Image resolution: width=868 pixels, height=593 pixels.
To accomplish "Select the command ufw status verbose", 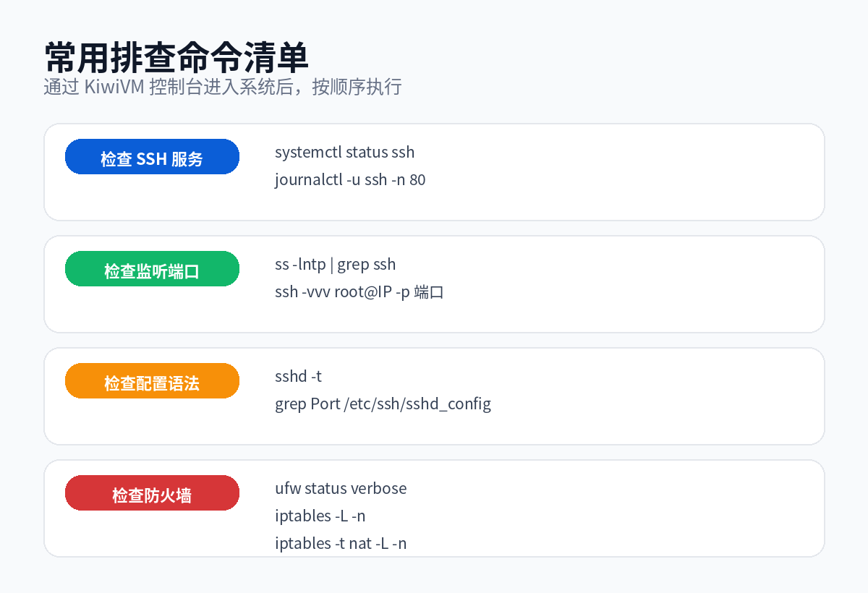I will coord(341,488).
